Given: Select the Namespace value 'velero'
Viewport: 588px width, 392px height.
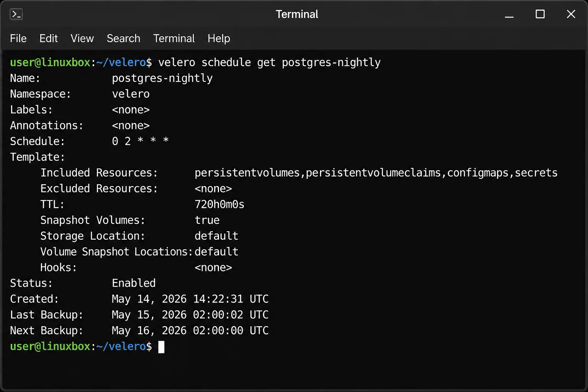Looking at the screenshot, I should pos(131,94).
